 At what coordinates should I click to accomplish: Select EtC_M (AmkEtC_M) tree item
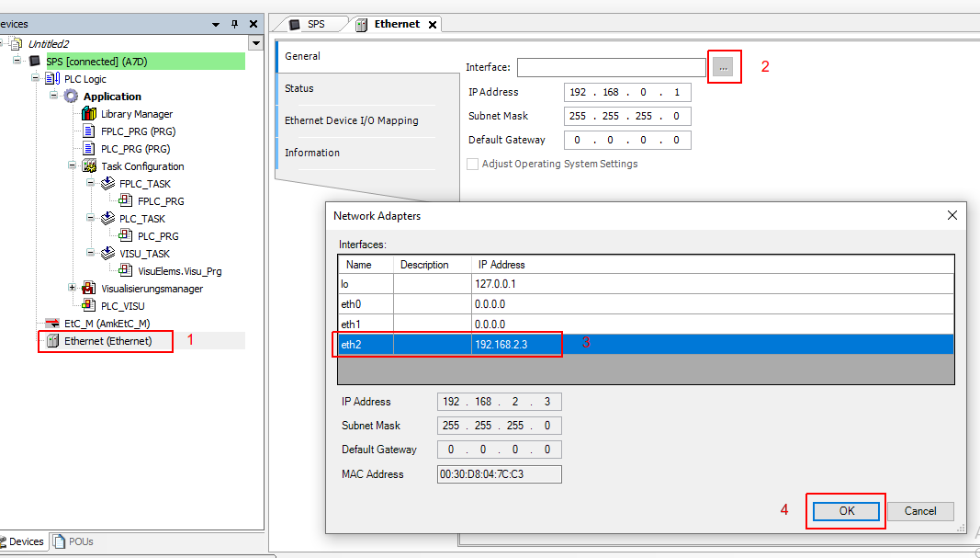[x=107, y=324]
